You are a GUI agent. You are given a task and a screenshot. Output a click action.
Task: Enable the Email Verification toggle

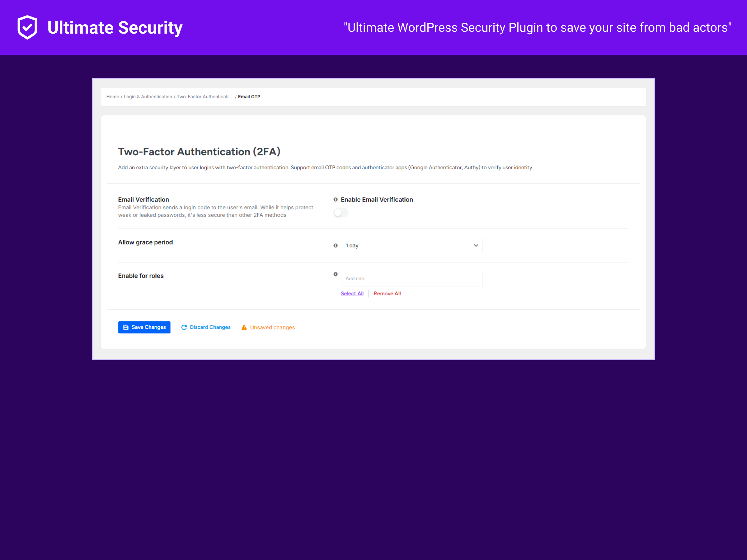point(341,213)
